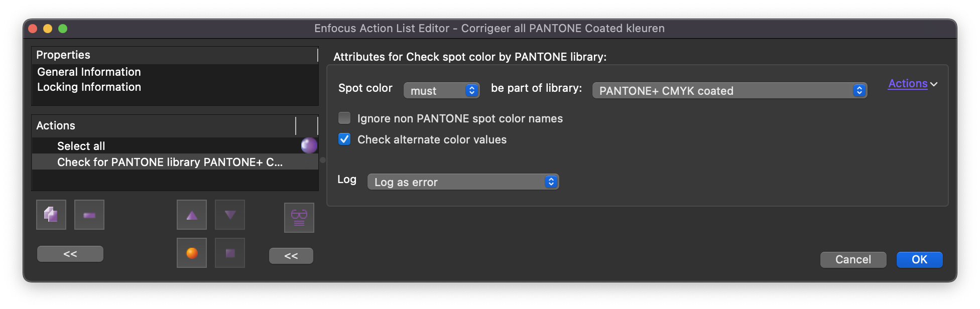Click the << button under glasses icon

pyautogui.click(x=291, y=256)
